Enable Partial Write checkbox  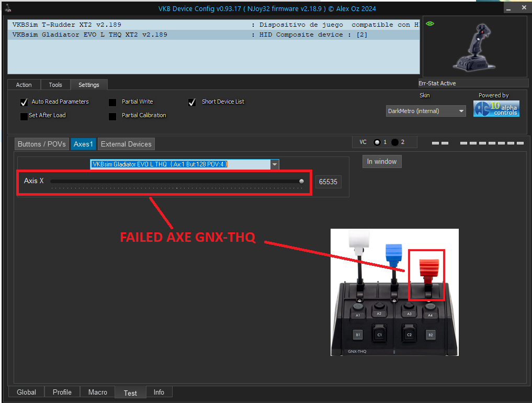[112, 102]
